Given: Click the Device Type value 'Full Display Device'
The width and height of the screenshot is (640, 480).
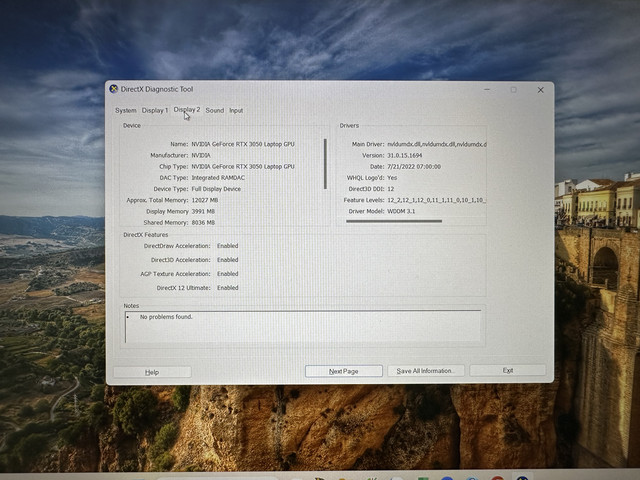Looking at the screenshot, I should (216, 189).
